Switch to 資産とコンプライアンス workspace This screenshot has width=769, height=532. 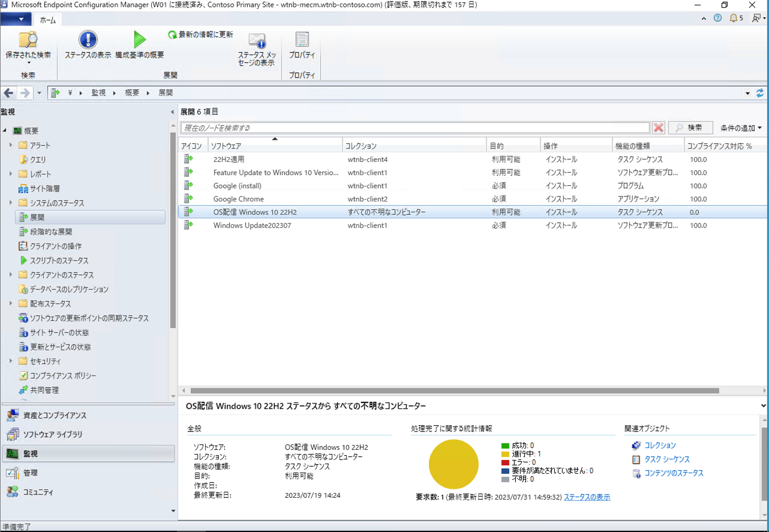pos(88,416)
